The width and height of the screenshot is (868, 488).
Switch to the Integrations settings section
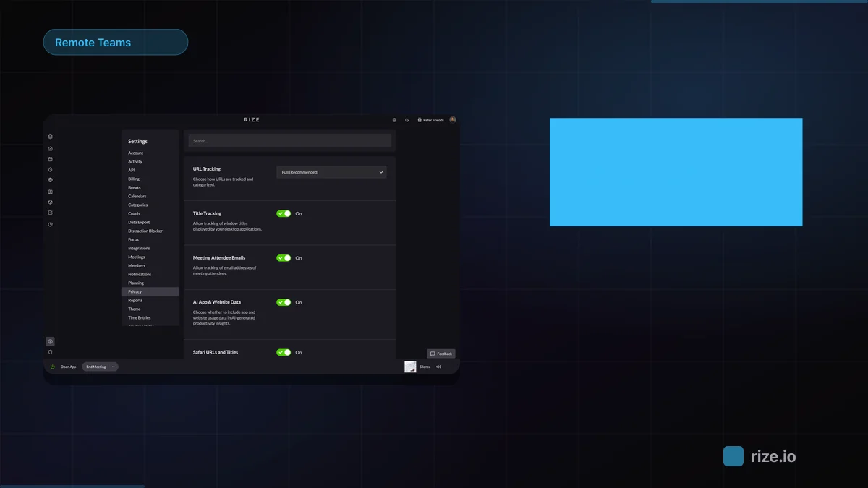139,248
